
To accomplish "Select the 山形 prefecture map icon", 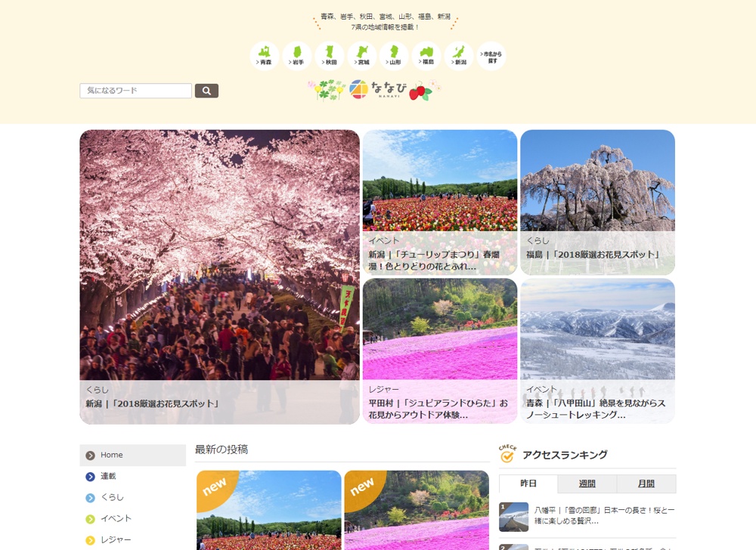I will pos(394,56).
